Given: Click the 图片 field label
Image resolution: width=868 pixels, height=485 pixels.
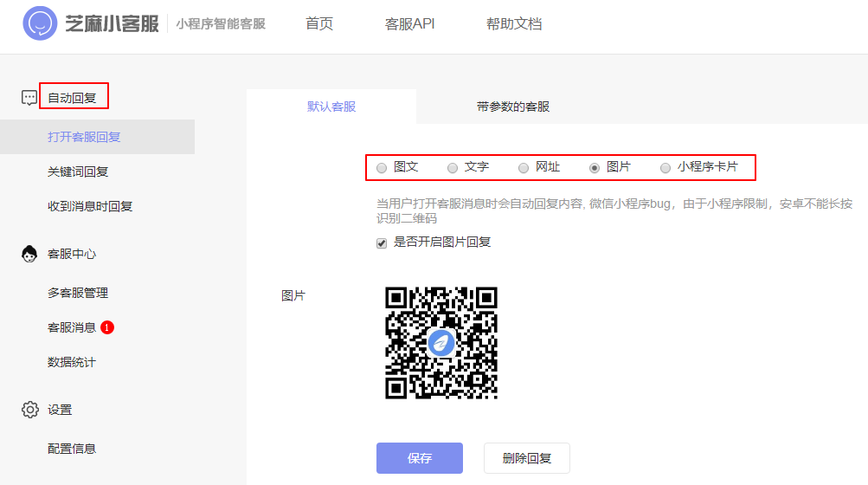Looking at the screenshot, I should click(293, 295).
